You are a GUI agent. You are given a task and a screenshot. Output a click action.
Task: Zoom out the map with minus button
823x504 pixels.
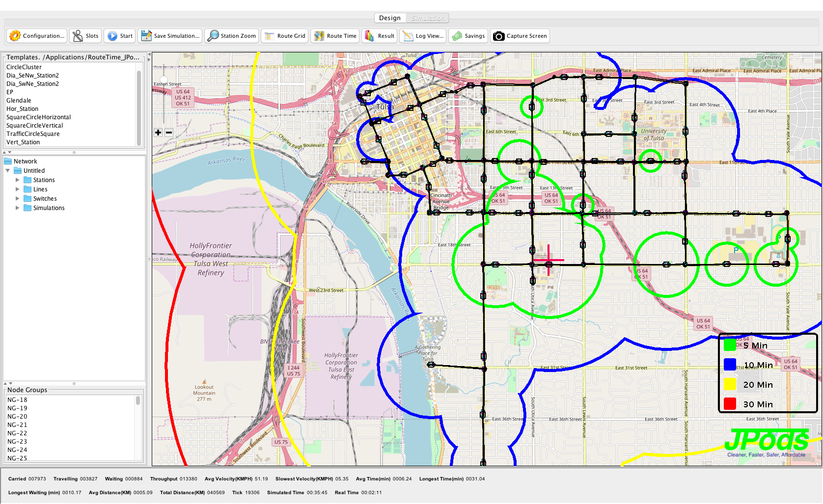click(x=169, y=133)
